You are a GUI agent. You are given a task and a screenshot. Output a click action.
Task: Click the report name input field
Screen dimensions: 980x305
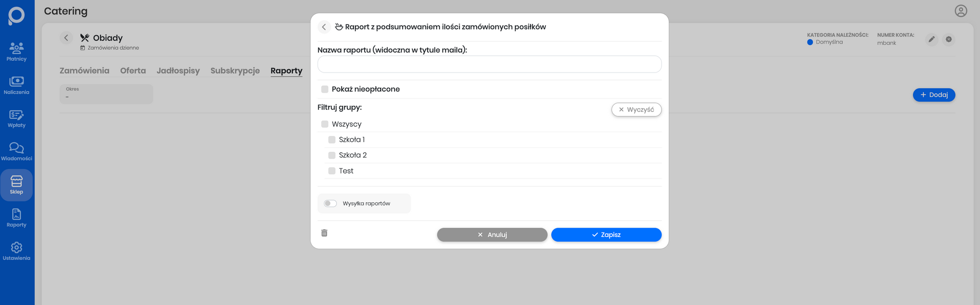coord(489,64)
